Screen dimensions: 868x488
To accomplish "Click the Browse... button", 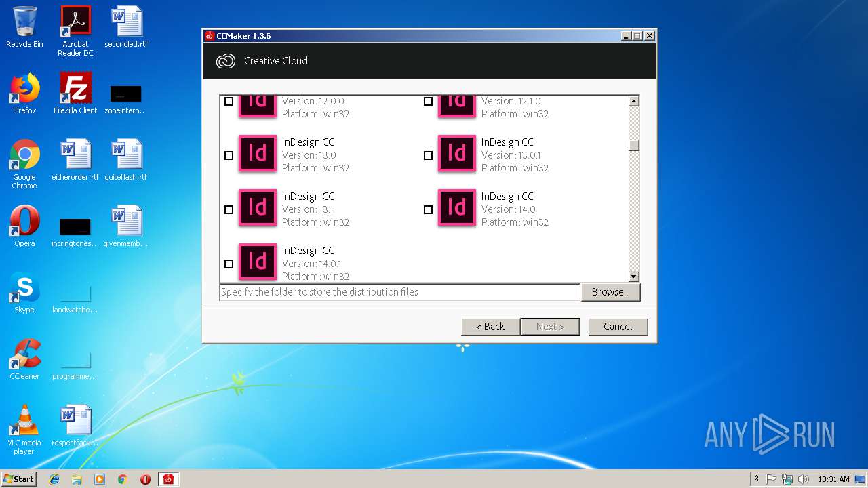I will (610, 292).
